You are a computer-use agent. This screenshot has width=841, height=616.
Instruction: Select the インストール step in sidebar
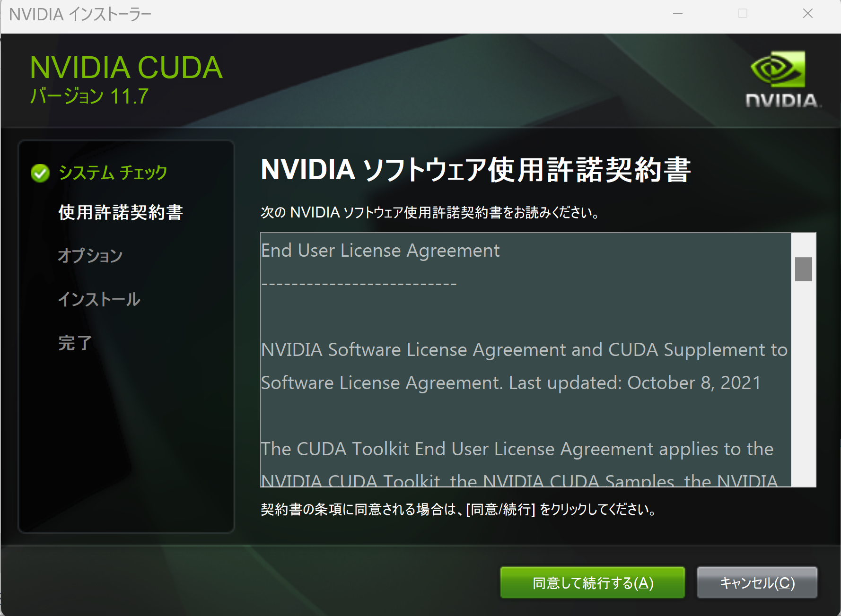(99, 299)
